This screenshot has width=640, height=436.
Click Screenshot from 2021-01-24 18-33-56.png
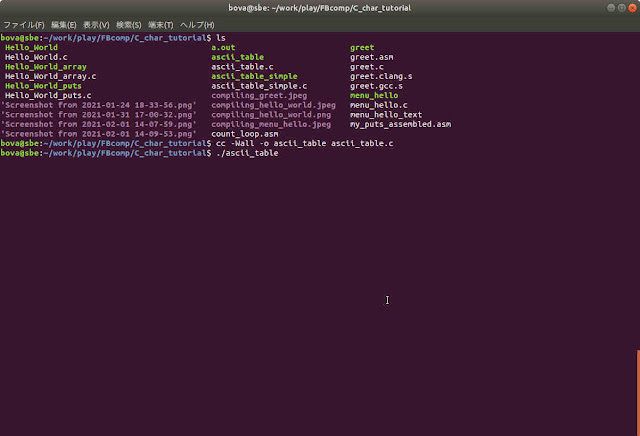[x=99, y=105]
